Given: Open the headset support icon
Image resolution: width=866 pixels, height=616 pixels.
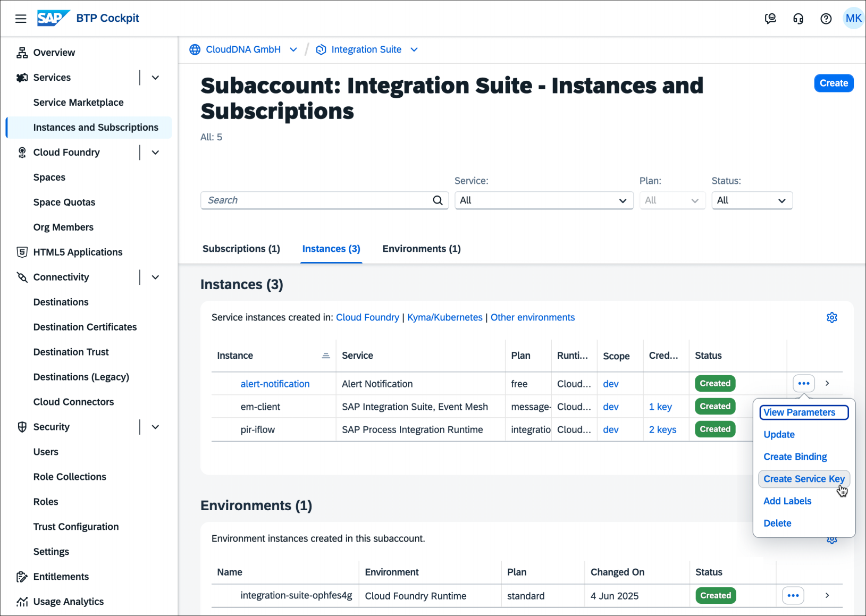Looking at the screenshot, I should point(798,19).
